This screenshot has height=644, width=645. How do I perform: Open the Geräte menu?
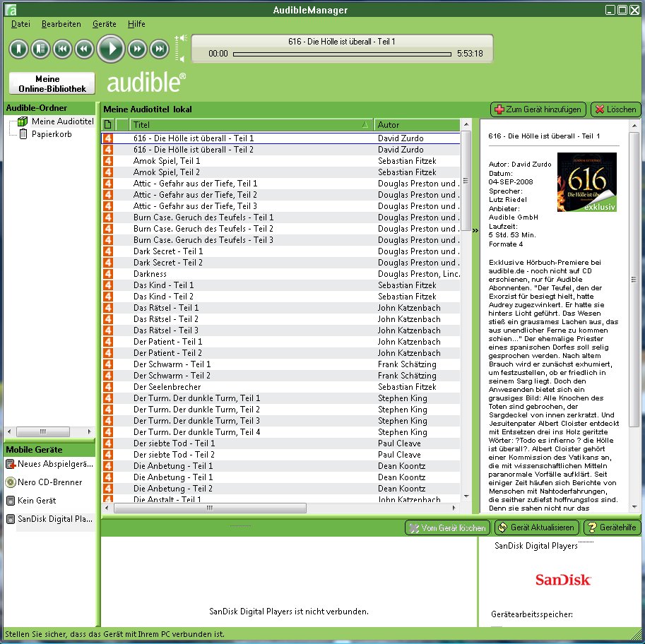tap(104, 24)
